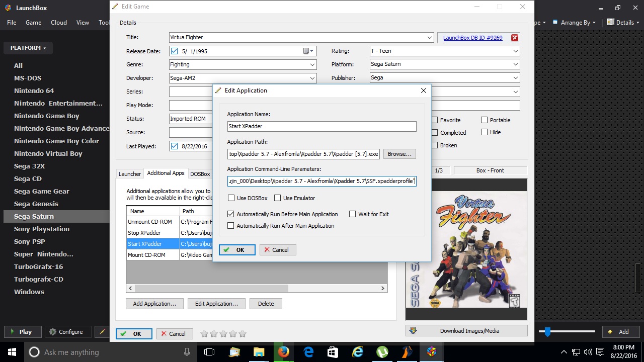Show hidden system tray icons

pos(563,352)
